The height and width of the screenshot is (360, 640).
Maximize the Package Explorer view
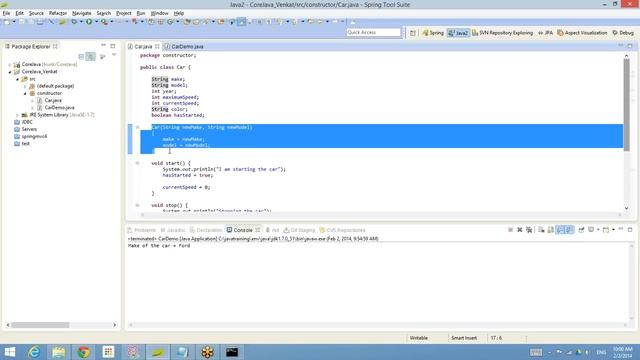tap(113, 46)
